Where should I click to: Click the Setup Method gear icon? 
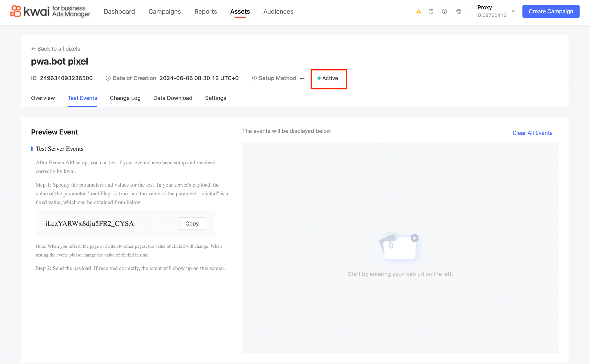[x=254, y=78]
